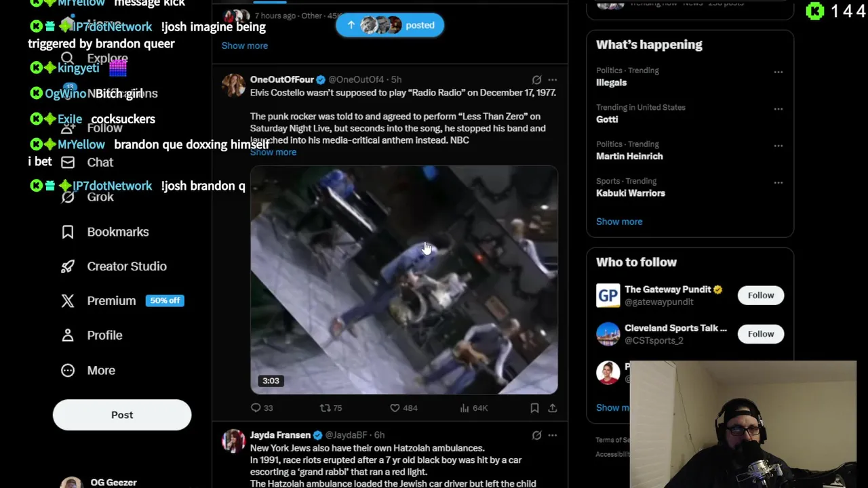The height and width of the screenshot is (488, 868).
Task: Repost the OneOutOfFour Elvis Costello post
Action: pyautogui.click(x=331, y=408)
